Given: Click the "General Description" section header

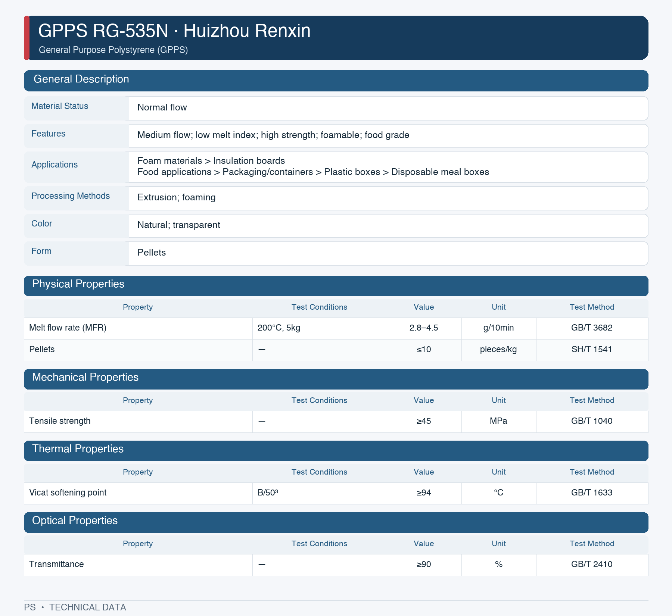Looking at the screenshot, I should (336, 81).
